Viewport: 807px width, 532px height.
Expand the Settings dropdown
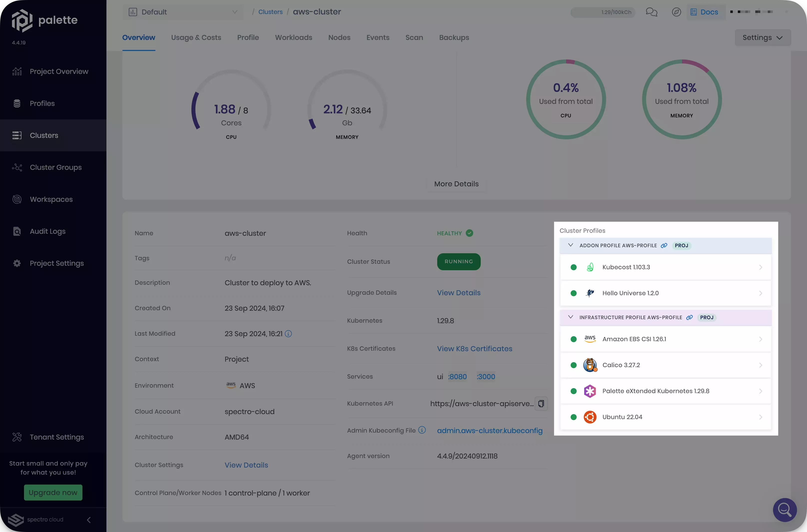pyautogui.click(x=763, y=37)
